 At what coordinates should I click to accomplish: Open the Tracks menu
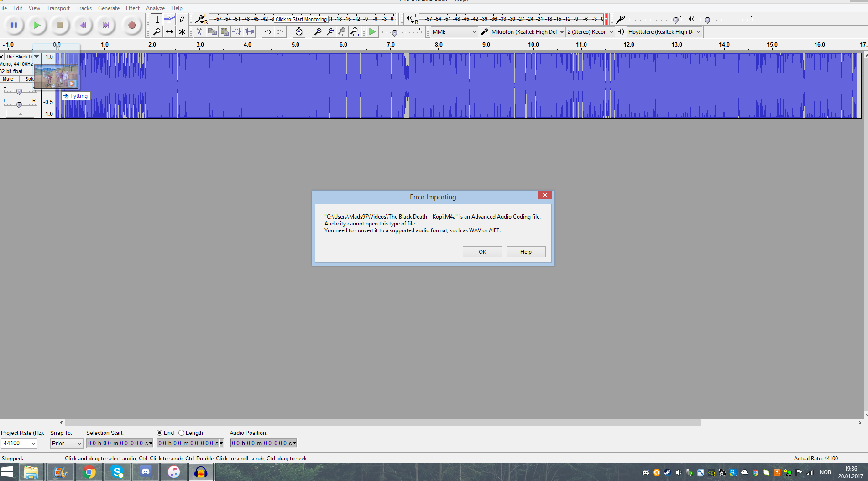point(84,8)
